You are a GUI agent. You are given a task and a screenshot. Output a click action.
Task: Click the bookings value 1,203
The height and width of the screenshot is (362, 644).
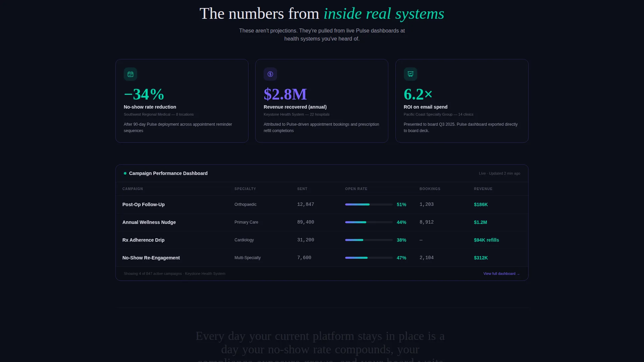(x=427, y=204)
